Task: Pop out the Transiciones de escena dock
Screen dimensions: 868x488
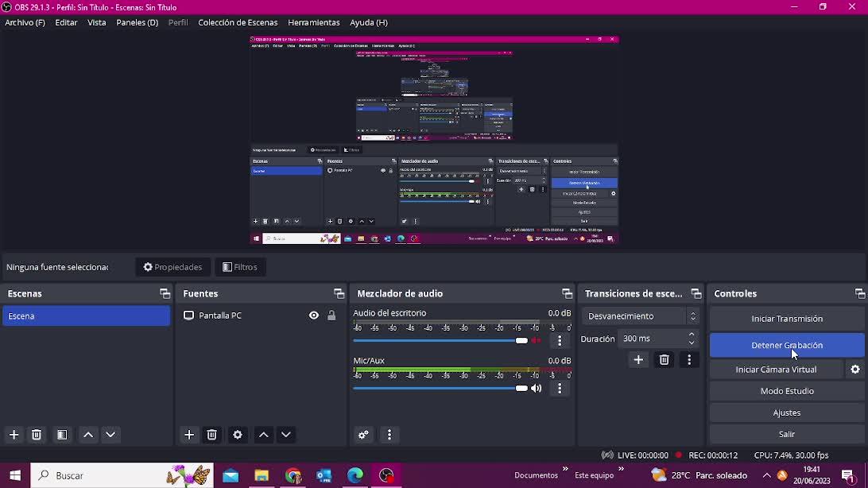Action: coord(696,294)
